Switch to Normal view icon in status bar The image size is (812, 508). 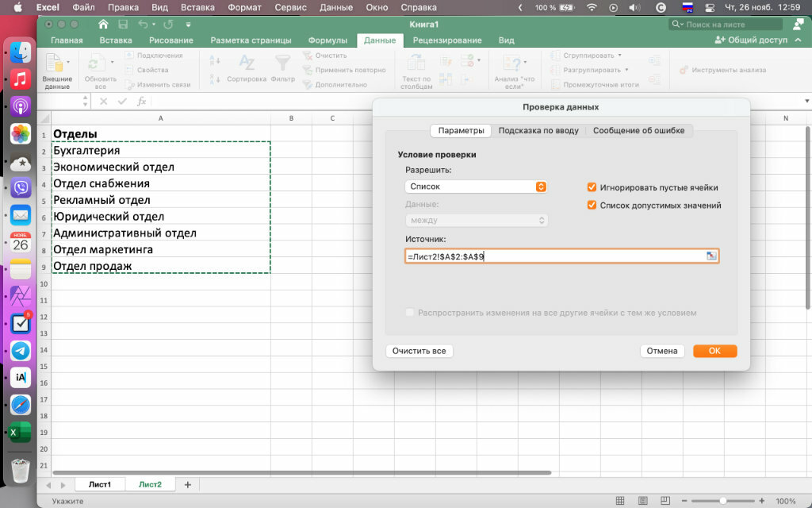pos(620,501)
